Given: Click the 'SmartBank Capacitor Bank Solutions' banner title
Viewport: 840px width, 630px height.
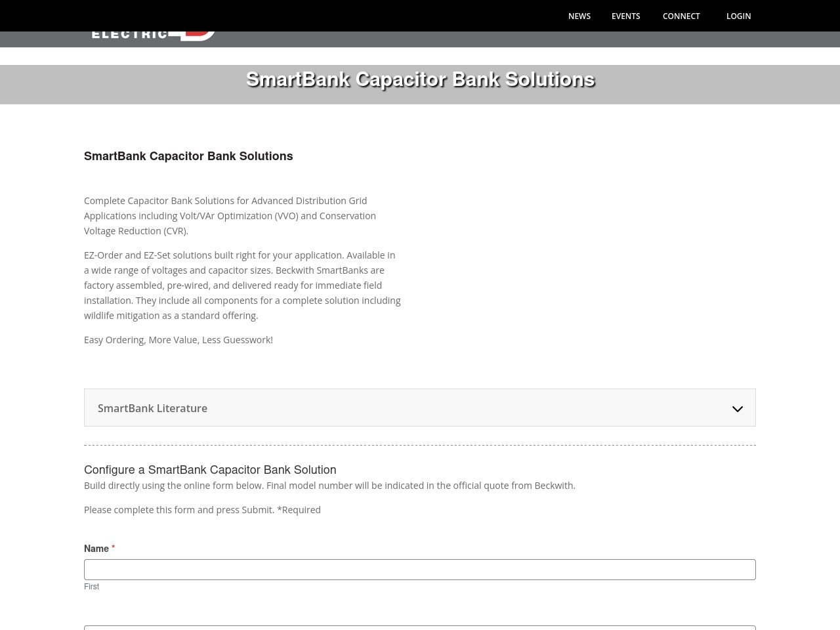Looking at the screenshot, I should [x=420, y=79].
